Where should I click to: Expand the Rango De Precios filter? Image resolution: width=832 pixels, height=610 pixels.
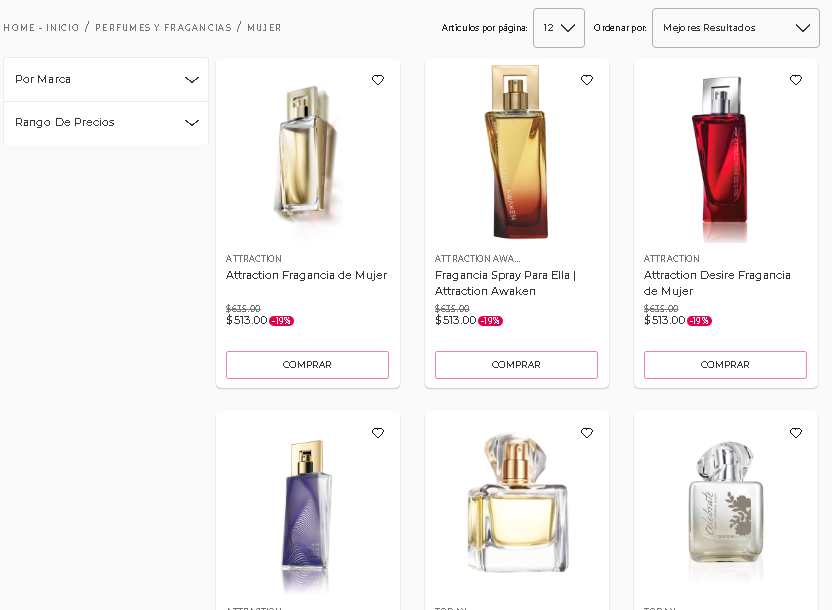tap(106, 123)
